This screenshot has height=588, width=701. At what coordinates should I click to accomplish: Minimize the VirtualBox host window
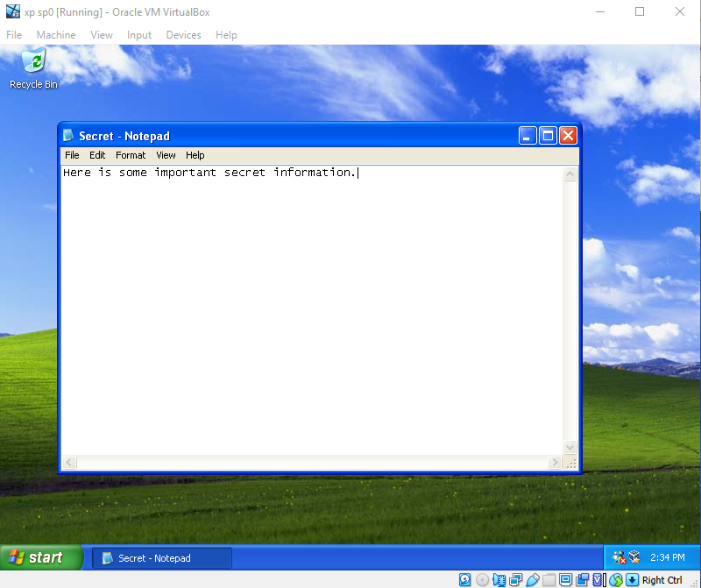(600, 12)
